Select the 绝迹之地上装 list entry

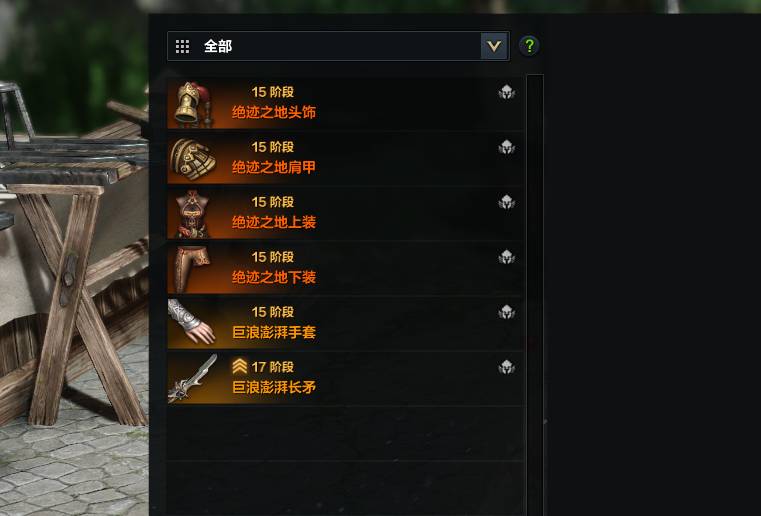pyautogui.click(x=346, y=214)
